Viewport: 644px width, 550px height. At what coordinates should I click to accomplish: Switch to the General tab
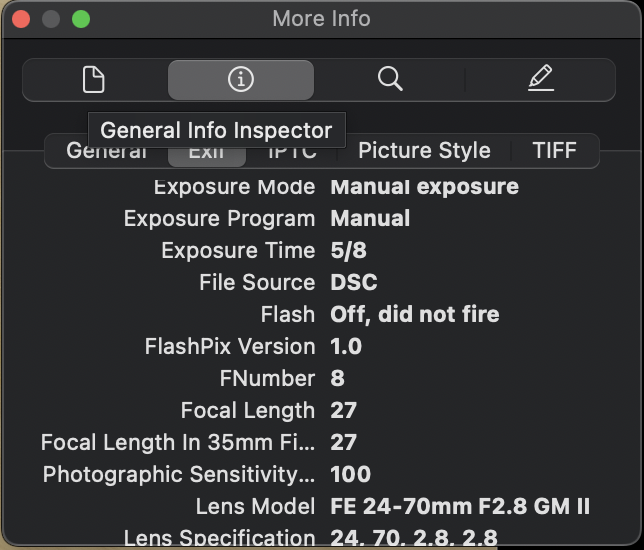(106, 151)
